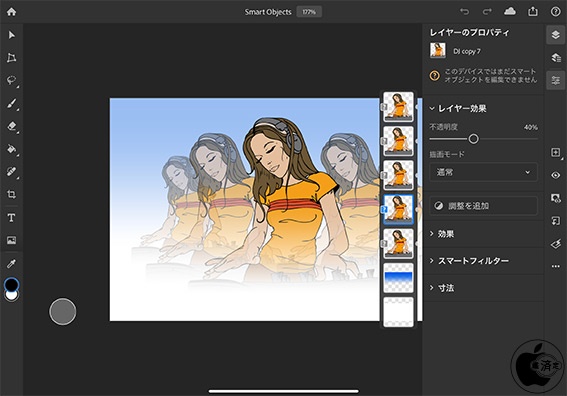The width and height of the screenshot is (567, 396).
Task: Switch to detailed layer view
Action: point(555,58)
